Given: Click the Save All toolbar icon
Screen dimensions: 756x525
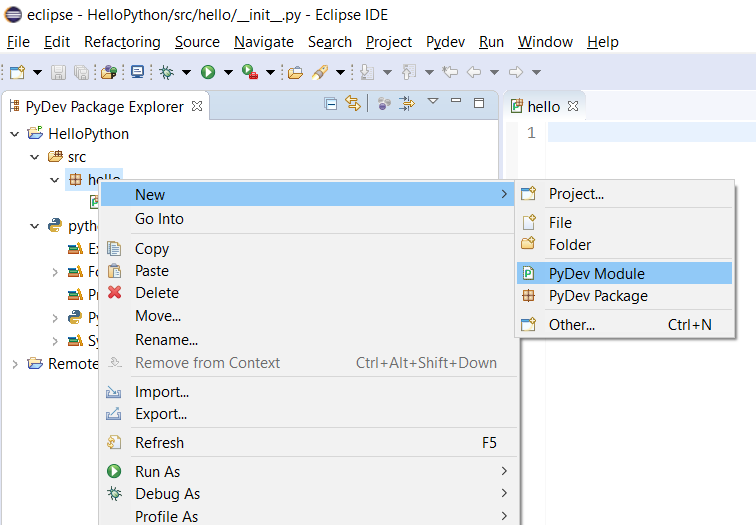Looking at the screenshot, I should (x=81, y=72).
